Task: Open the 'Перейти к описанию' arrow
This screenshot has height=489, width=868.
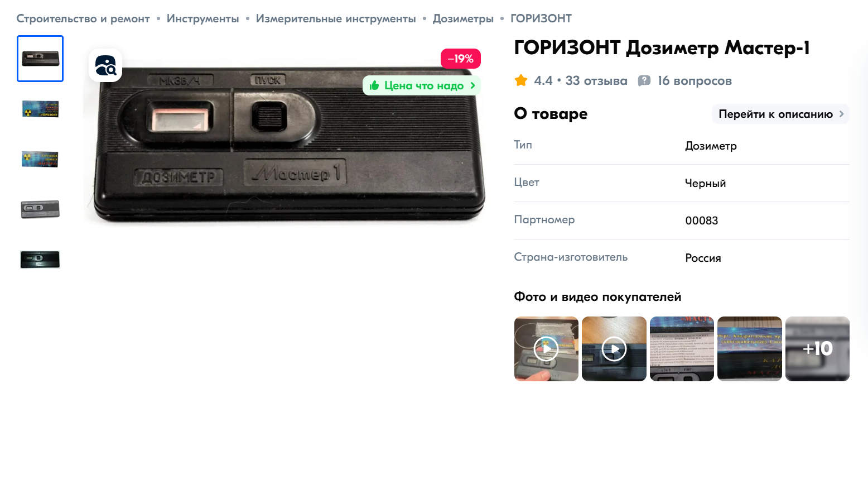Action: point(841,114)
